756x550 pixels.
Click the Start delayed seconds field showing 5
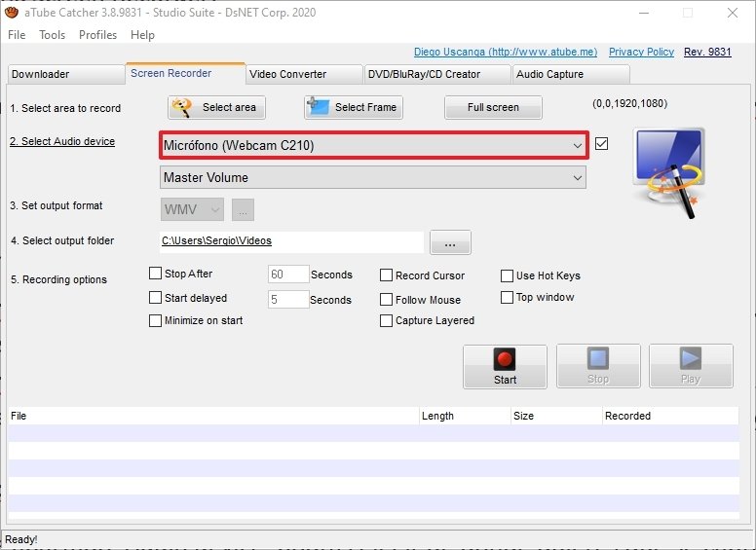point(288,300)
